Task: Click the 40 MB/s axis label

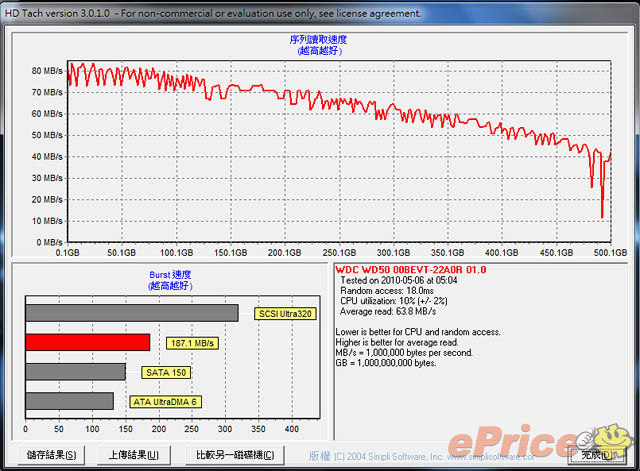Action: [x=47, y=157]
